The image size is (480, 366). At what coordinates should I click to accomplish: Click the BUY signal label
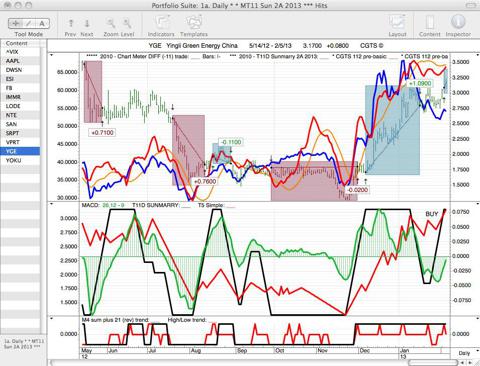click(432, 214)
